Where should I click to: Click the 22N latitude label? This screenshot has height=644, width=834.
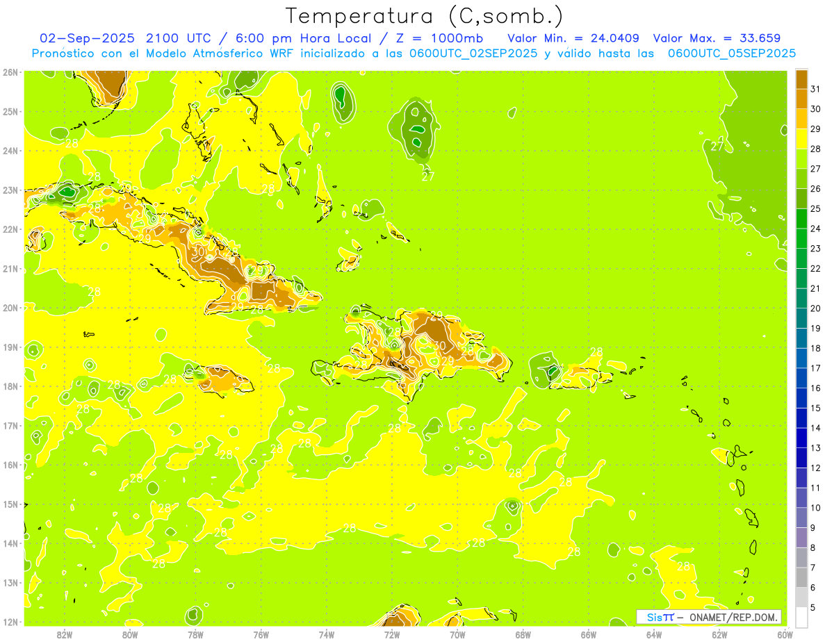(10, 229)
